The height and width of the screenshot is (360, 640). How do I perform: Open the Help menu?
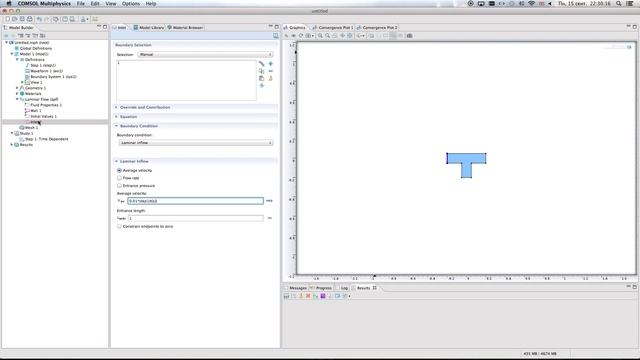pyautogui.click(x=151, y=3)
